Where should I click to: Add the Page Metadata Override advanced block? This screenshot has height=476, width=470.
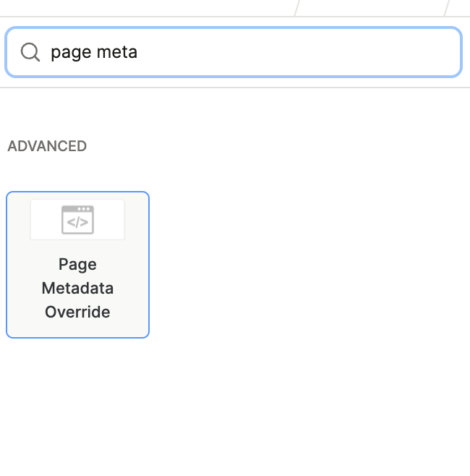pos(77,265)
